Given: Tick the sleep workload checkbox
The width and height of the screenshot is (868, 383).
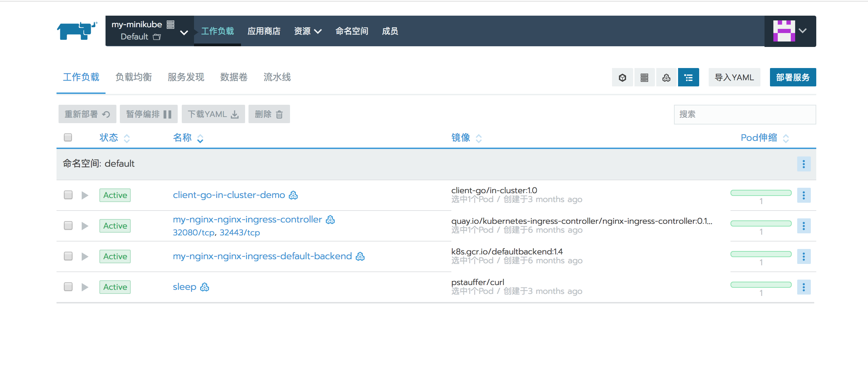Looking at the screenshot, I should tap(68, 287).
